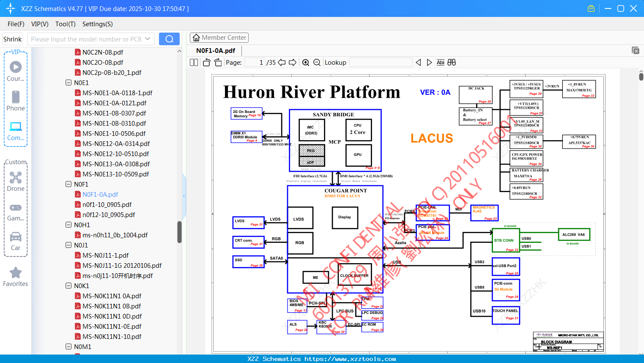Open n0f12-10_0905.pdf
The image size is (644, 363).
tap(109, 215)
